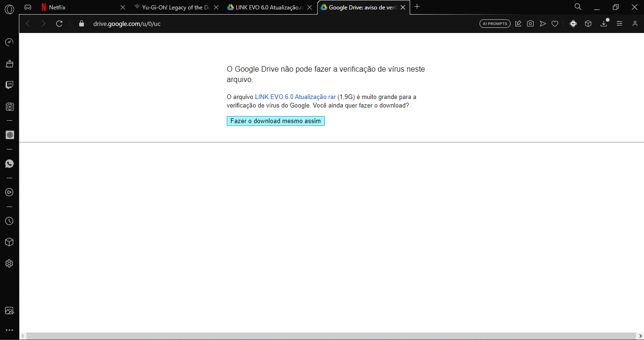Open the media Player sidebar icon
This screenshot has width=644, height=340.
tap(9, 192)
